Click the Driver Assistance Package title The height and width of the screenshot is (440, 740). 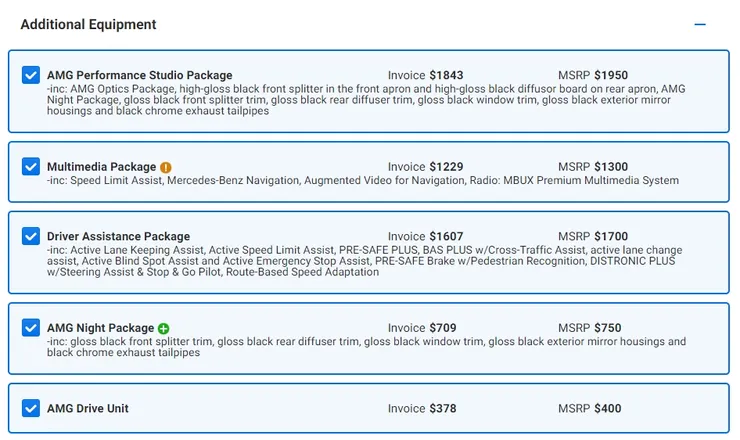tap(118, 237)
